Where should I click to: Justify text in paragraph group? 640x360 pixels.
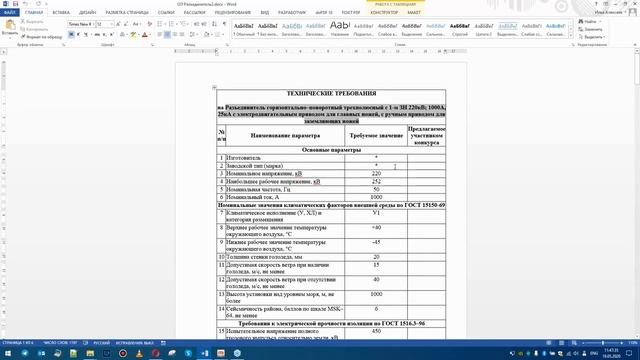(x=182, y=35)
